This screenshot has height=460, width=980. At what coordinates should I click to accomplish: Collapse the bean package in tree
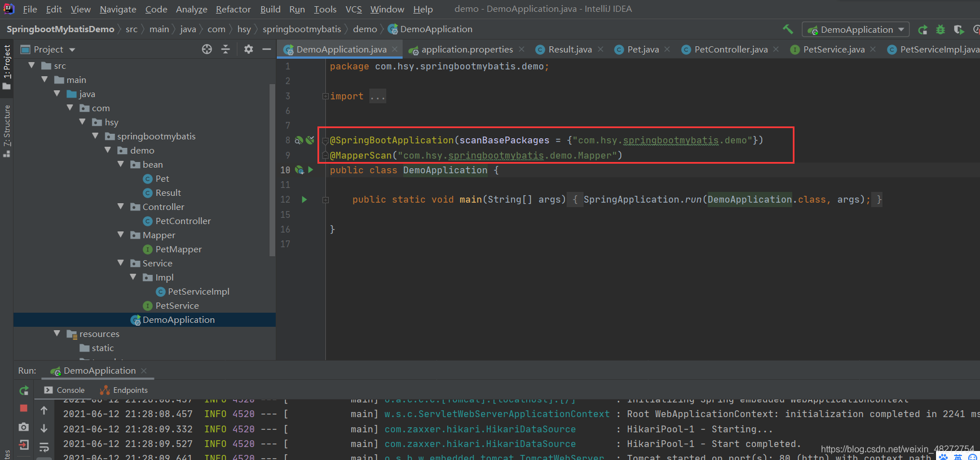(x=121, y=164)
